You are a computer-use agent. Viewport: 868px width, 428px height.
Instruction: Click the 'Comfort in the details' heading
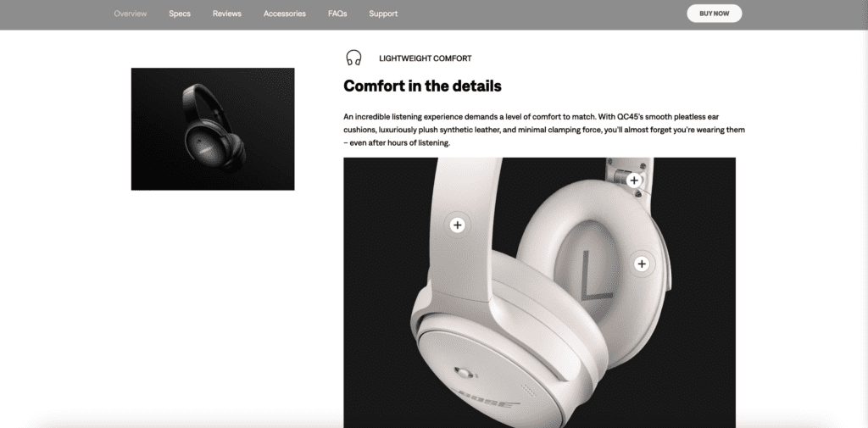pyautogui.click(x=422, y=86)
